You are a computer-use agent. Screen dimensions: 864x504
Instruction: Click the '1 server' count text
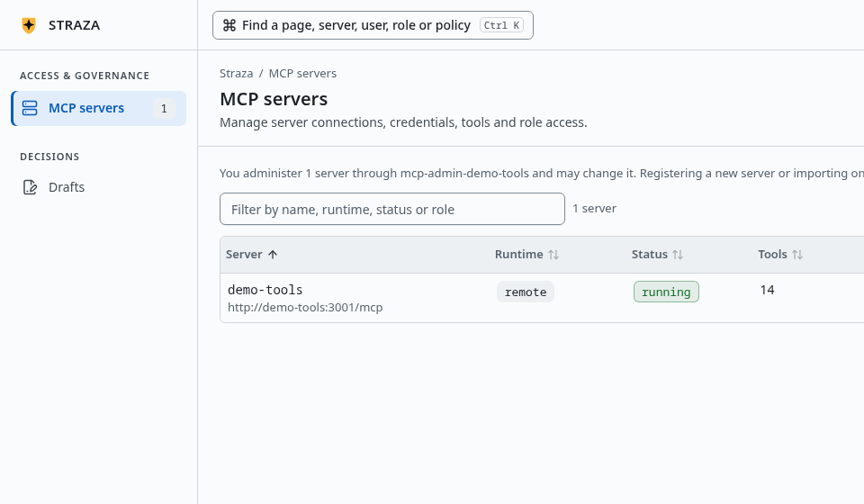tap(595, 209)
